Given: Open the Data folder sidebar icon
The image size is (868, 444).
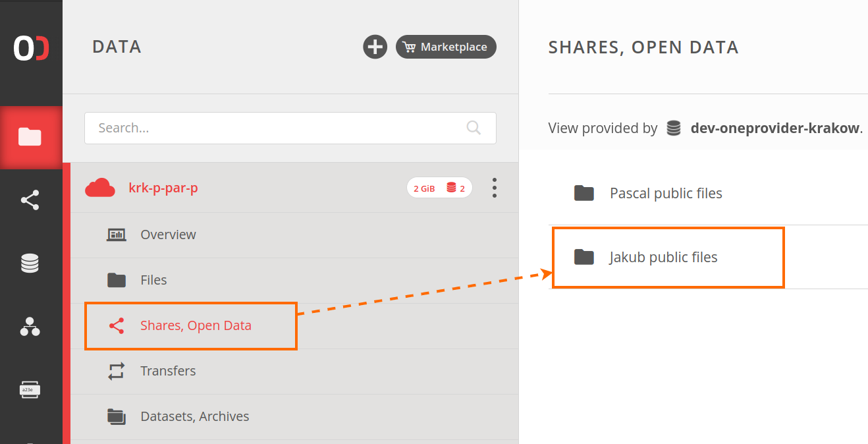Looking at the screenshot, I should (30, 137).
